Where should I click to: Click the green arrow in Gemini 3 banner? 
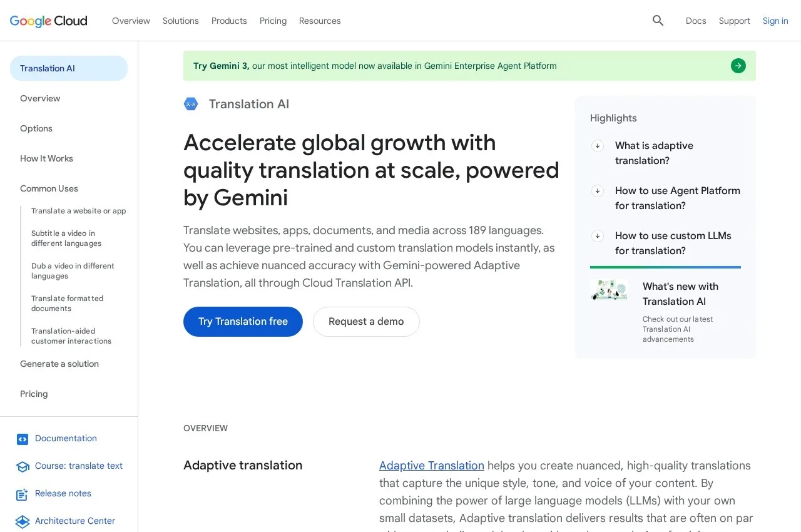point(738,66)
